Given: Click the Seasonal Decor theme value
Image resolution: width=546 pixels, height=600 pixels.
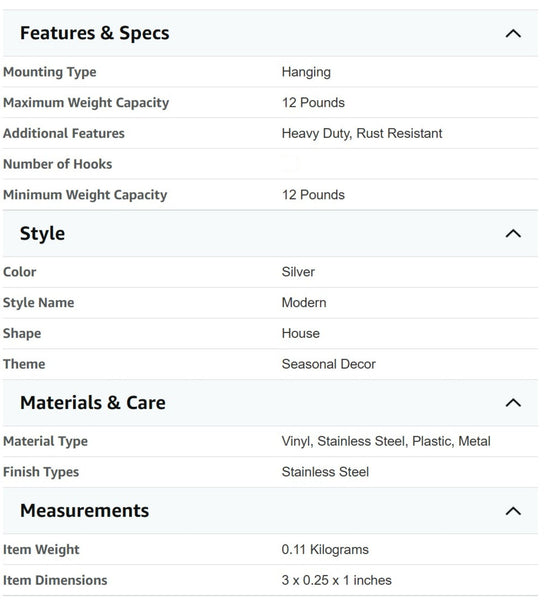Looking at the screenshot, I should click(329, 364).
